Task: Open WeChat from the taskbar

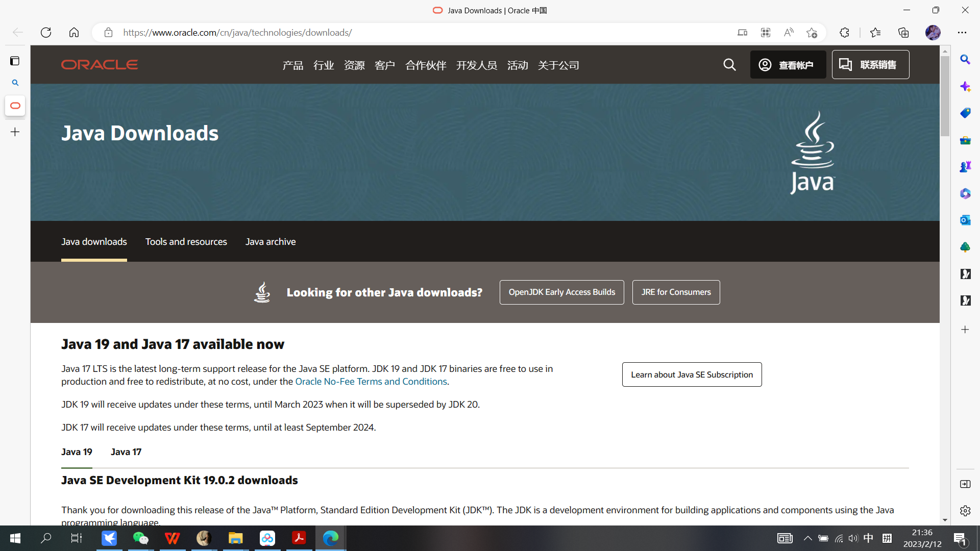Action: click(x=140, y=538)
